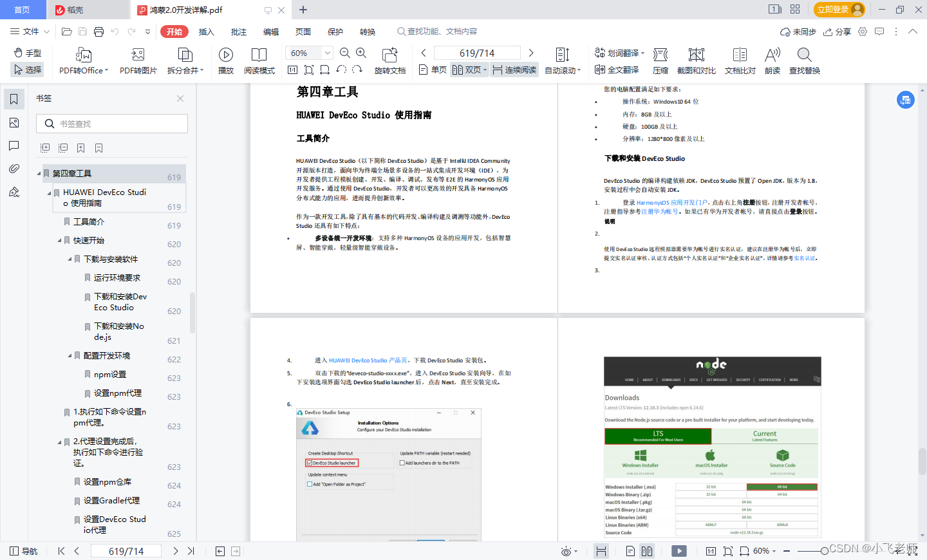Click the 未同步 sync status button
927x560 pixels.
click(x=798, y=32)
